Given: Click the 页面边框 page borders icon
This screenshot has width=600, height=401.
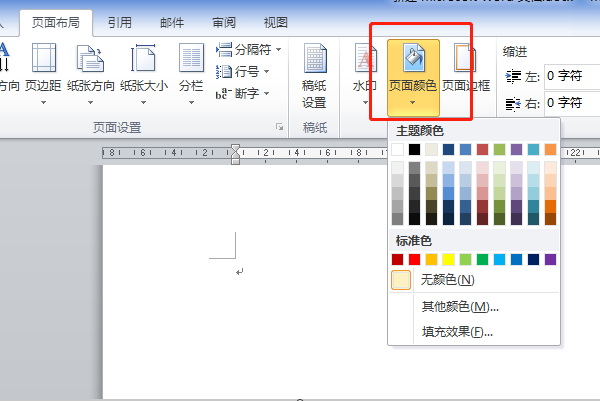Looking at the screenshot, I should (465, 58).
